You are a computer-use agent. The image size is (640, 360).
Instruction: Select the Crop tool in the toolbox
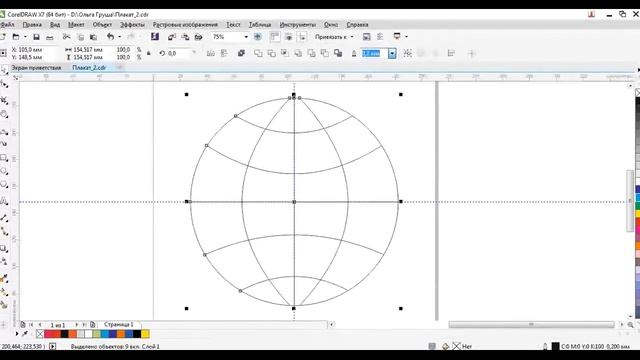4,100
